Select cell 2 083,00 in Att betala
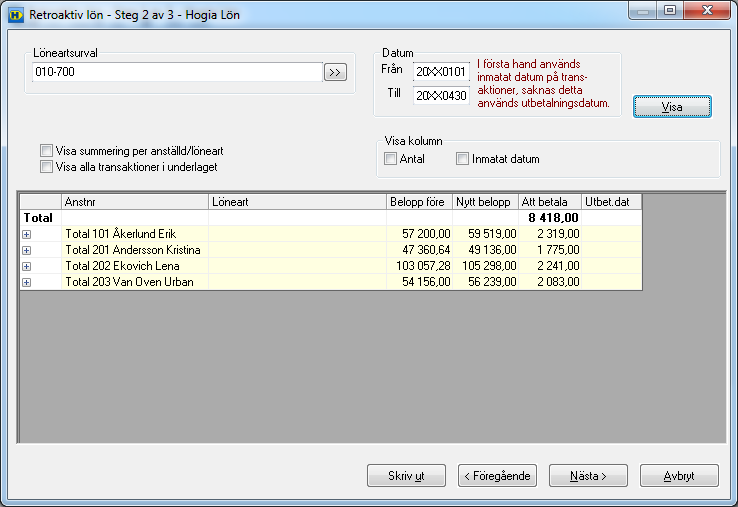 [550, 282]
